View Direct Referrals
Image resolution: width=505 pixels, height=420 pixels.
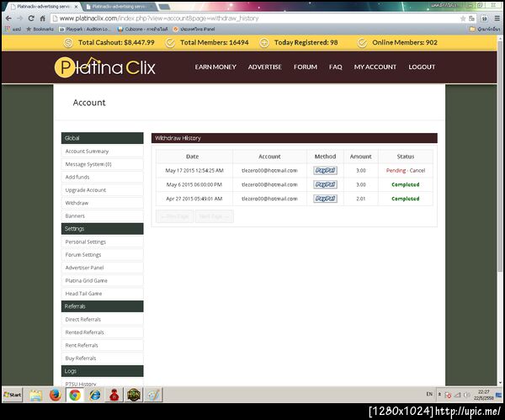(x=102, y=320)
